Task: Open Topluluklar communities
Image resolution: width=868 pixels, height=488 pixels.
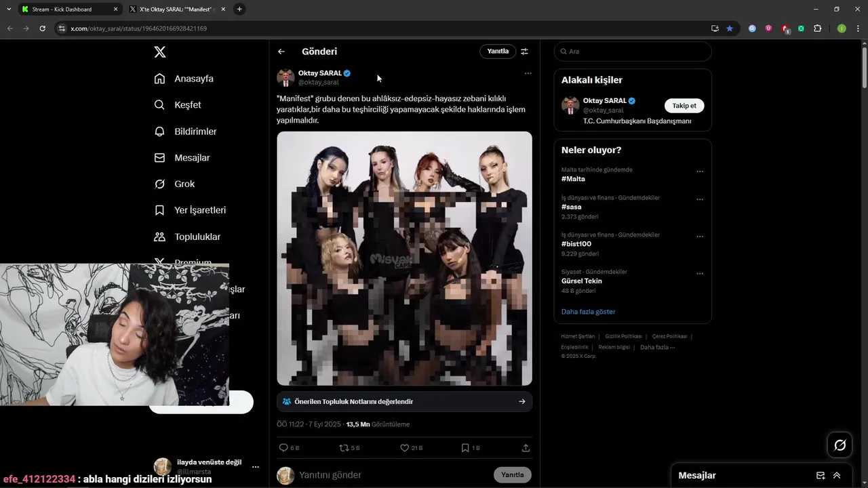Action: coord(188,237)
